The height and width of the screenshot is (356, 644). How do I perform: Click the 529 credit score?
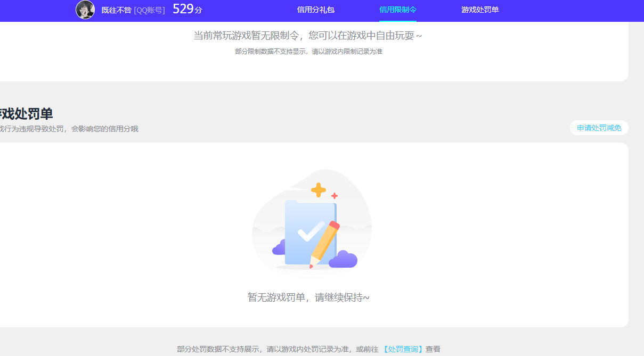click(183, 9)
